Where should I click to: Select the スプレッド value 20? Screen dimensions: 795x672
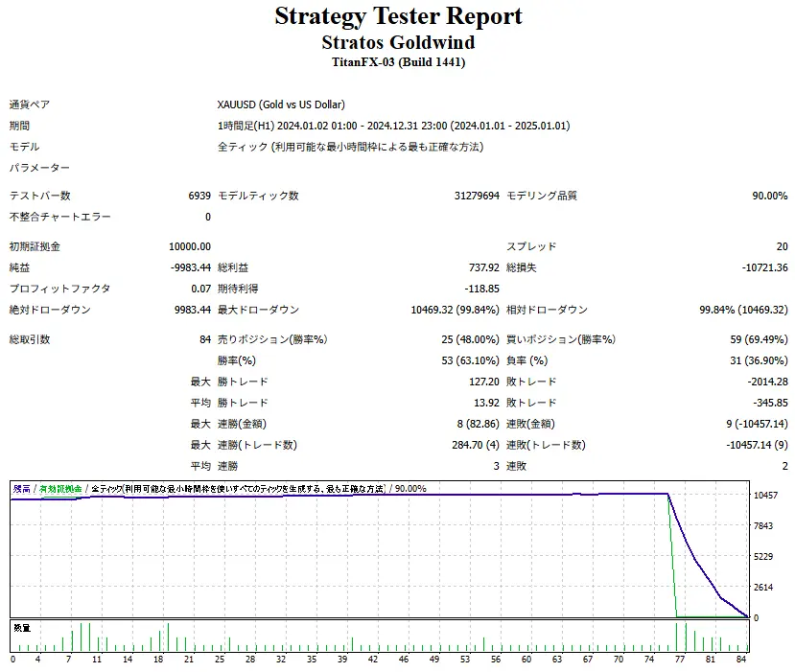coord(782,246)
